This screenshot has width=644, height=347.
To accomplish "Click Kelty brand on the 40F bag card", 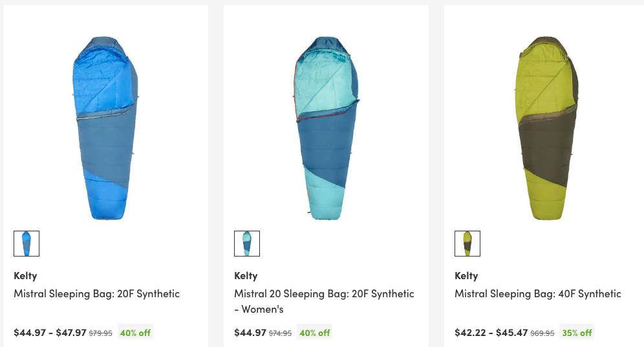I will click(466, 276).
